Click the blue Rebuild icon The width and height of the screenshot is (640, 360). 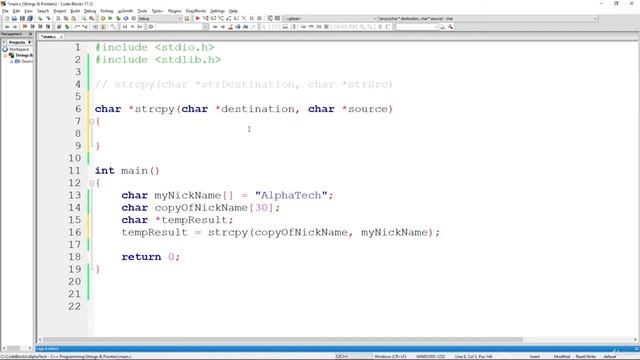point(126,18)
